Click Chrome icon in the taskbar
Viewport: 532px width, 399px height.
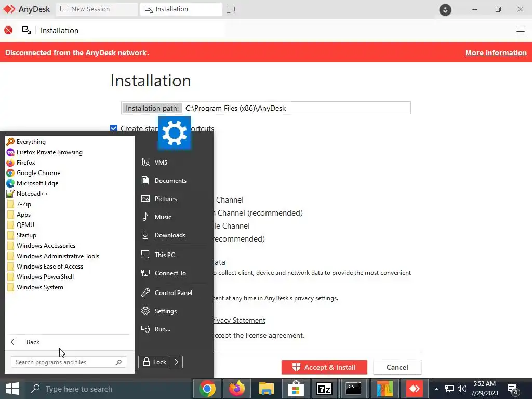point(207,389)
